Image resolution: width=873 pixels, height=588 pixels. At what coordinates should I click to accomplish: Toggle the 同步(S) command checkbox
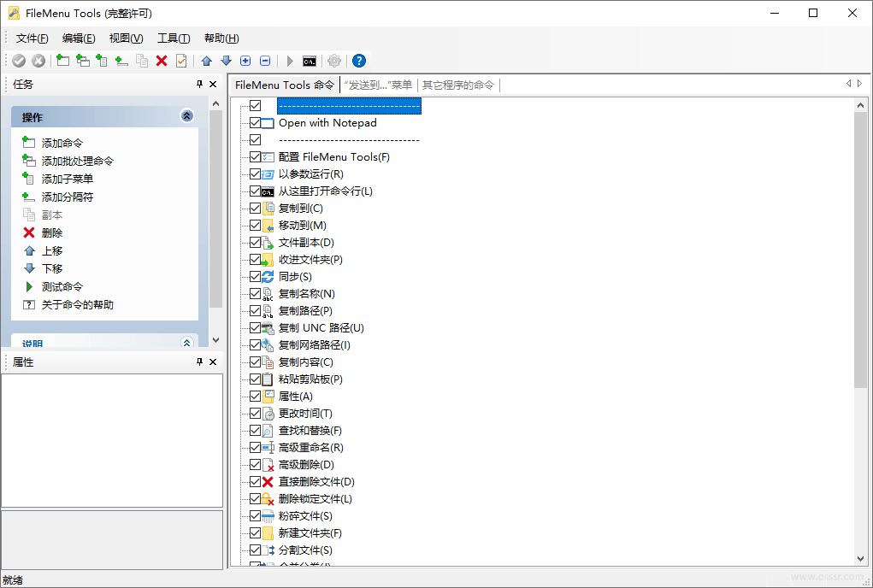click(255, 277)
